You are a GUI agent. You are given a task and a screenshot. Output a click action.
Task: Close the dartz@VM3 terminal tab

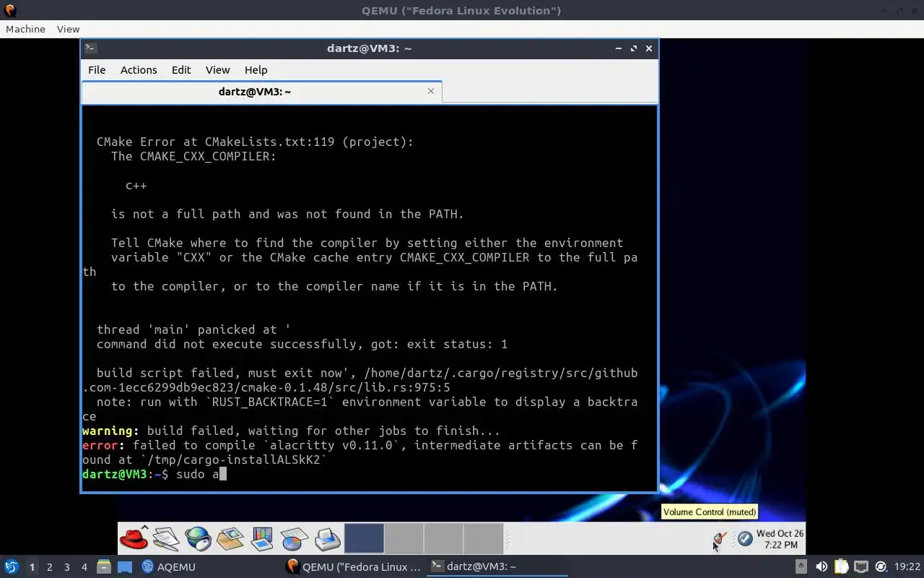click(x=431, y=91)
